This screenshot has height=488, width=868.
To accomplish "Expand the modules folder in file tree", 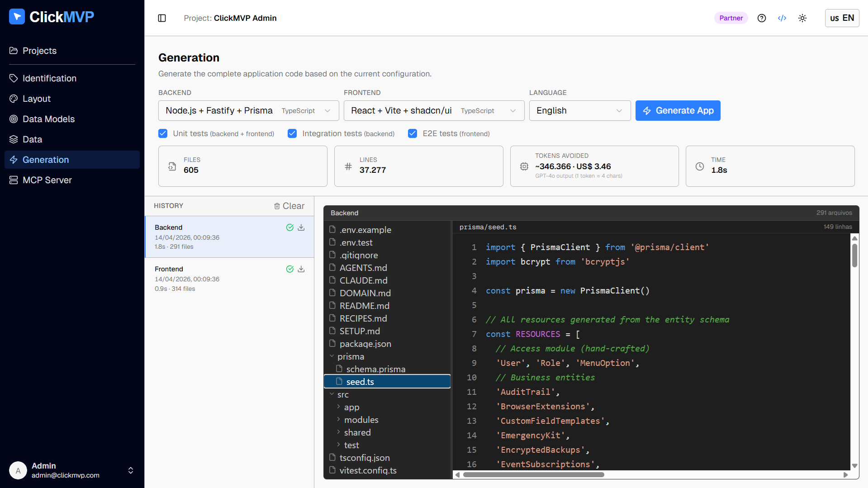I will point(361,420).
